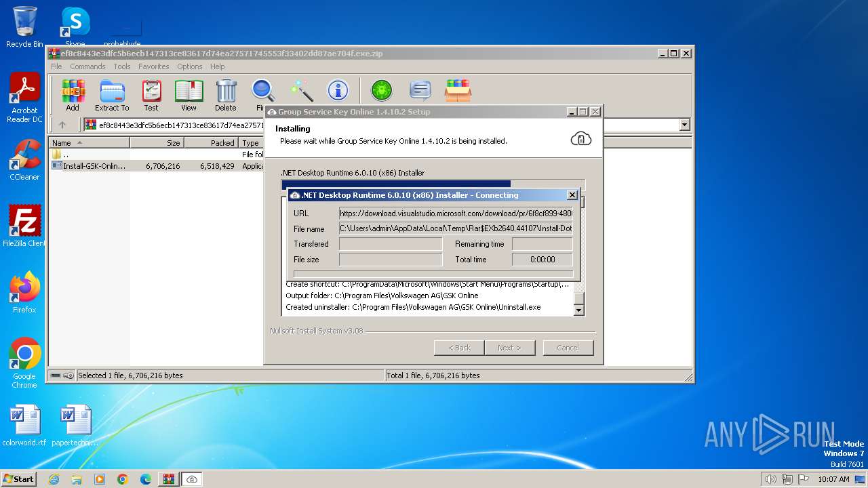
Task: Click Edge browser icon in taskbar
Action: coord(145,479)
